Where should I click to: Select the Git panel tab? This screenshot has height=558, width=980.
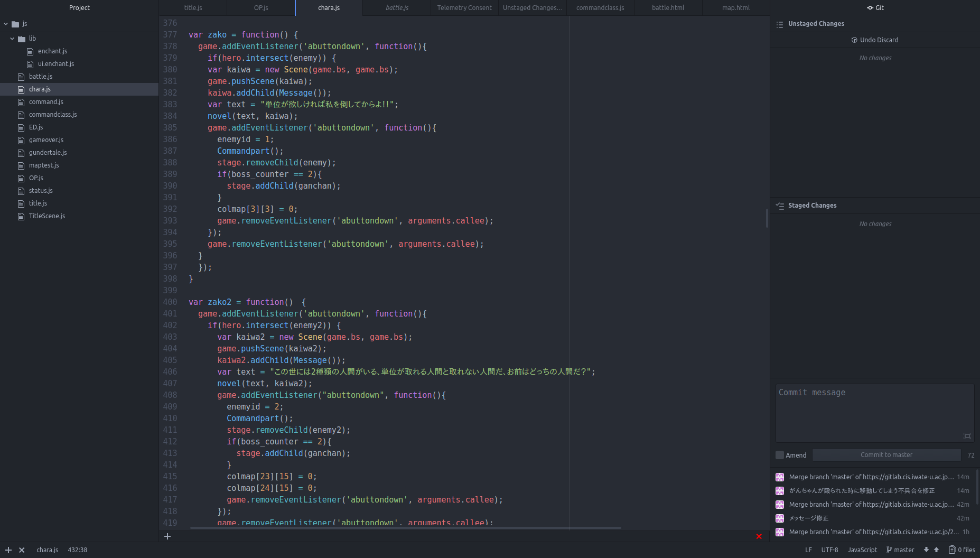tap(875, 8)
